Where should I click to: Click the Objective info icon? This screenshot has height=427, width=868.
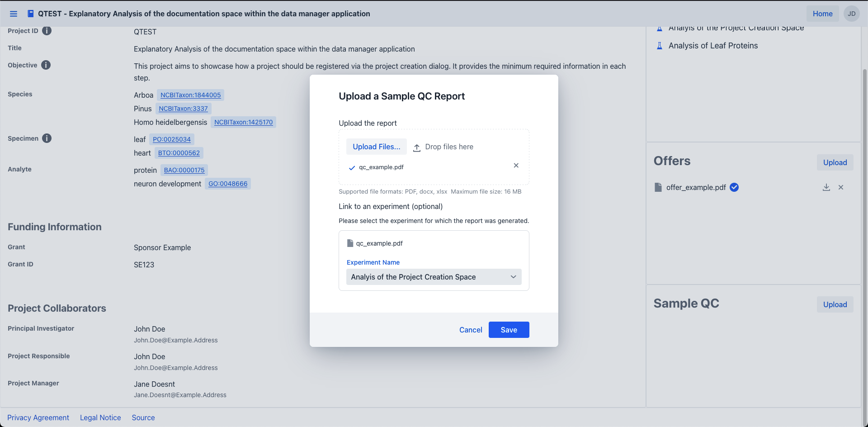[x=46, y=65]
